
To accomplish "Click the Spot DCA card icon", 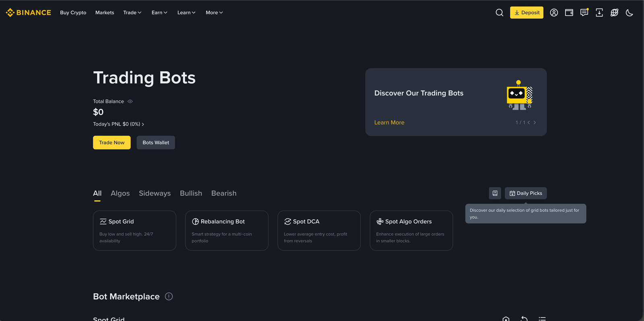I will [288, 222].
